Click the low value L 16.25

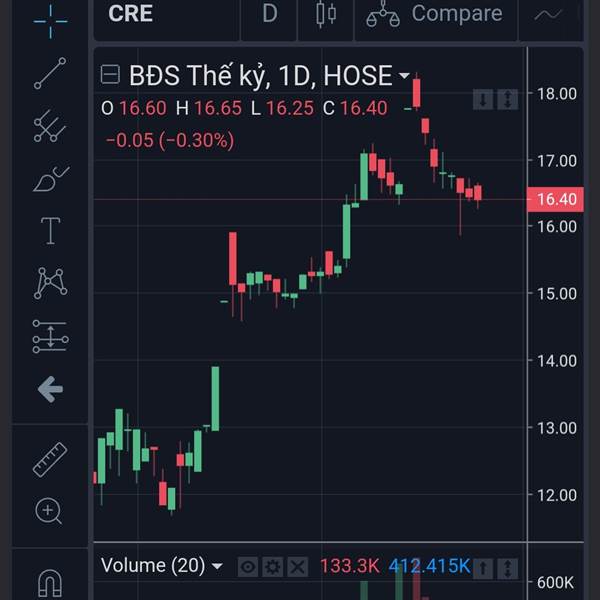click(282, 108)
